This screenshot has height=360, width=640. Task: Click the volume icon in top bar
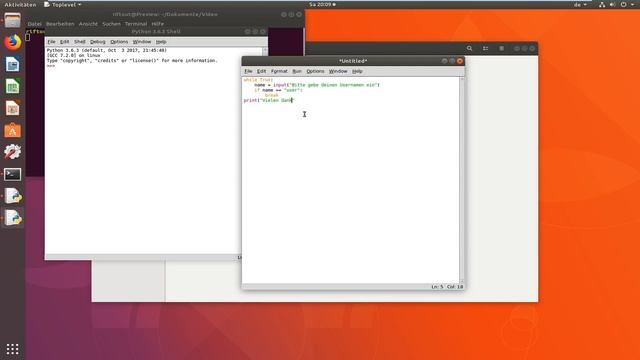click(x=612, y=4)
